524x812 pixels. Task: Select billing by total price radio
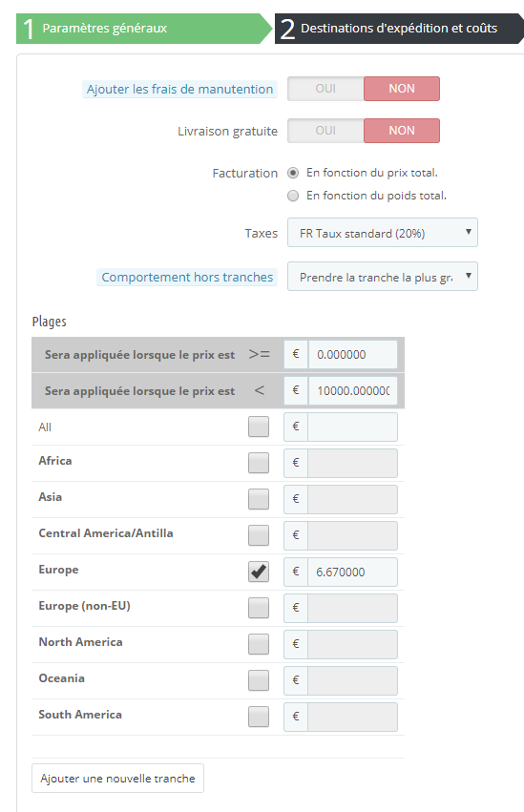(x=293, y=173)
